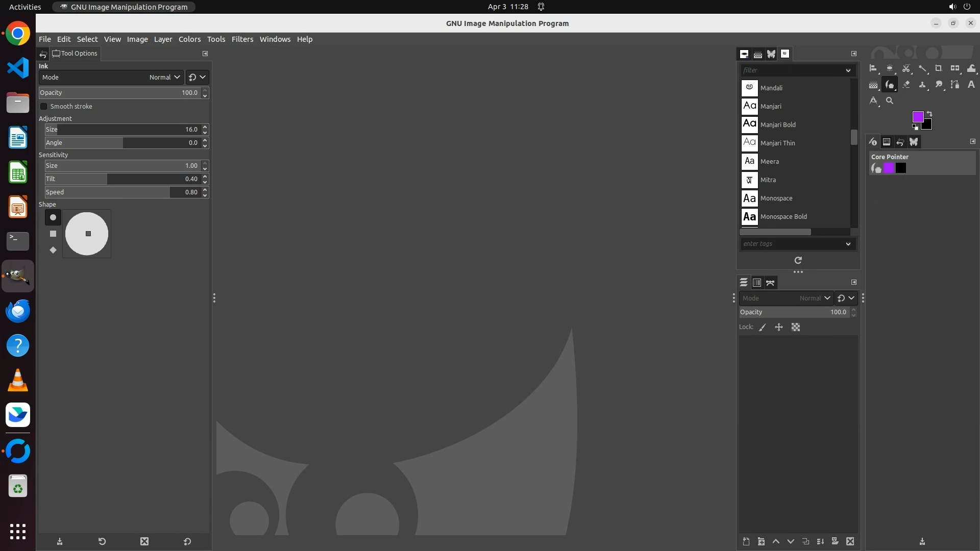Select the Monospace Bold font entry
Screen dimensions: 980x551
click(x=783, y=217)
